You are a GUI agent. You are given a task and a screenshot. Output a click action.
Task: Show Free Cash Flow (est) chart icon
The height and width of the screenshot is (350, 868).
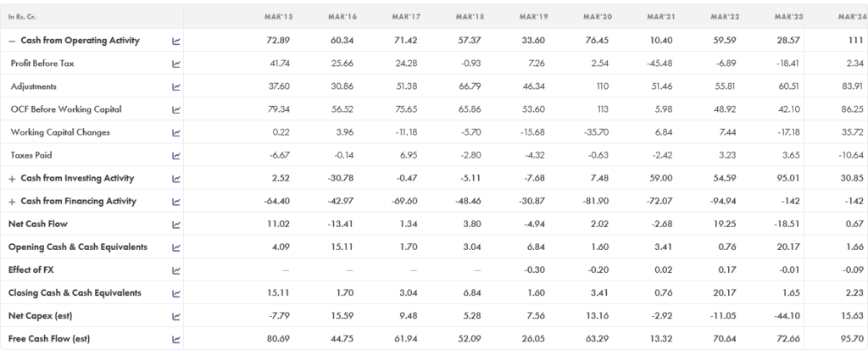click(x=176, y=339)
